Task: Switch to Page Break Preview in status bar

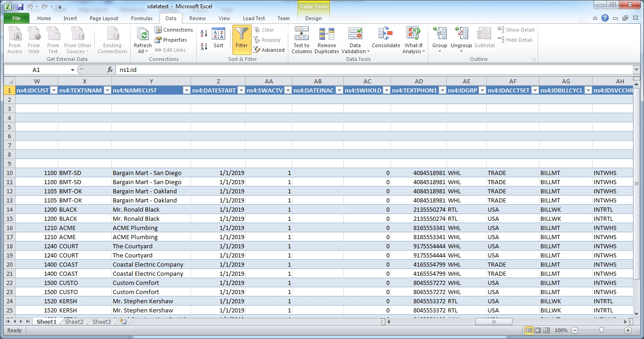Action: 547,330
